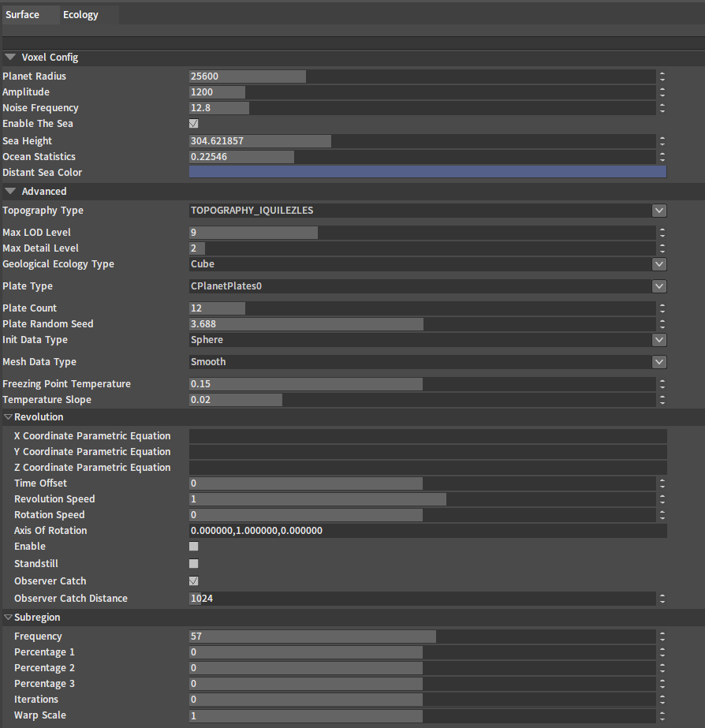This screenshot has width=705, height=728.
Task: Open the Plate Type dropdown
Action: pos(659,286)
